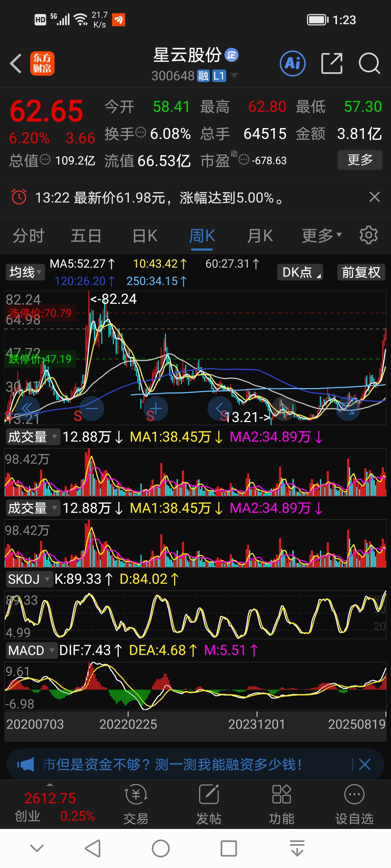Move chart cursor right one bar
Image resolution: width=391 pixels, height=868 pixels.
[x=284, y=409]
